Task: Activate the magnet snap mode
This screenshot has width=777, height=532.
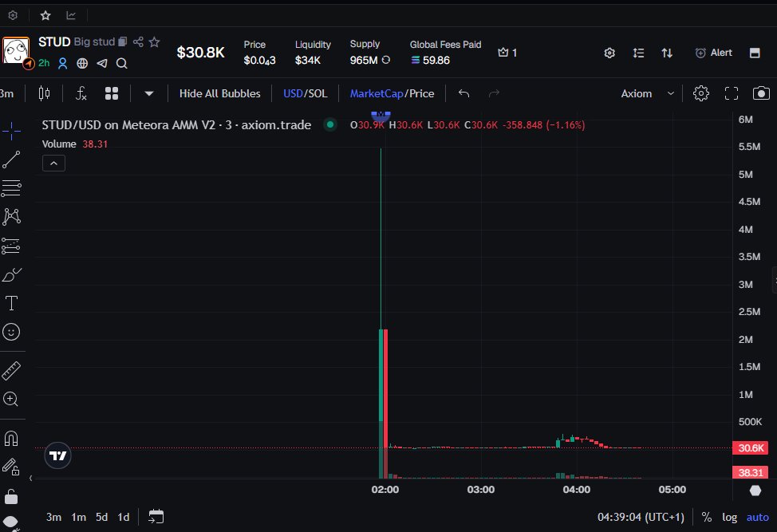Action: click(x=11, y=439)
